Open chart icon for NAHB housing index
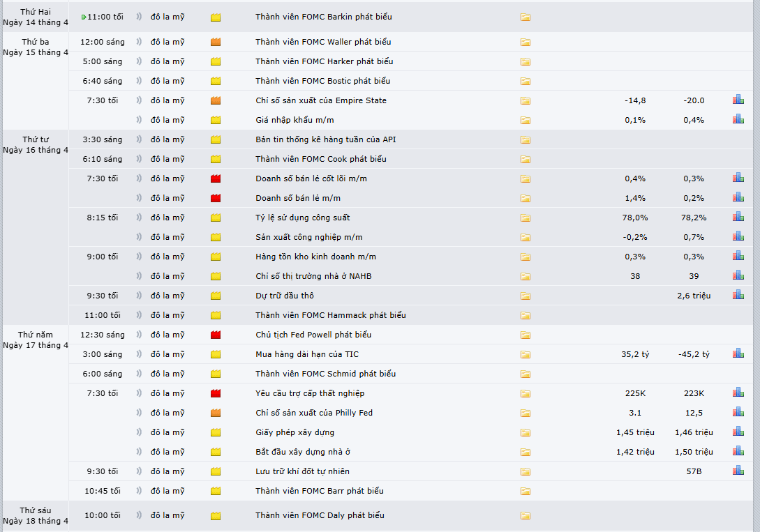The width and height of the screenshot is (760, 532). point(738,275)
